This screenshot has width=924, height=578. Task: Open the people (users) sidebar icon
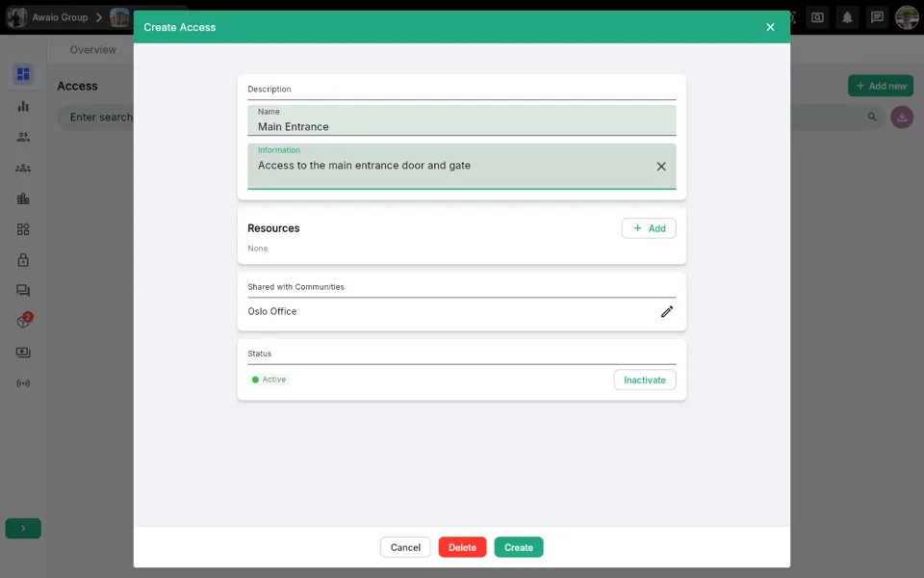click(x=23, y=137)
